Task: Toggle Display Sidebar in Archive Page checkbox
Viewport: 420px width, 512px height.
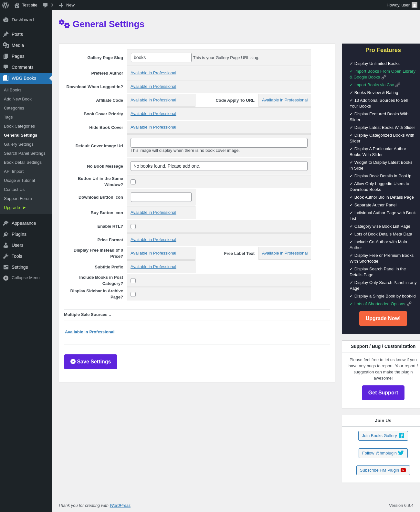Action: click(133, 294)
